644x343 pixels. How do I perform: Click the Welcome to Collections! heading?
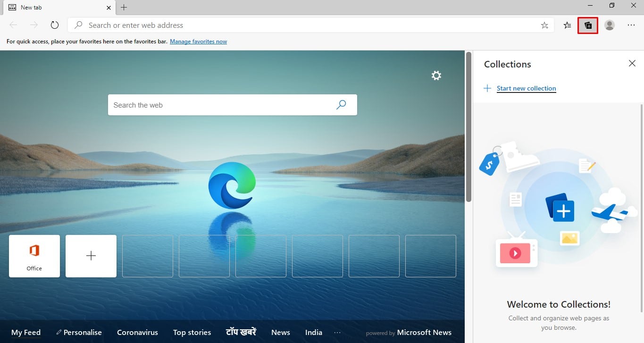coord(559,304)
